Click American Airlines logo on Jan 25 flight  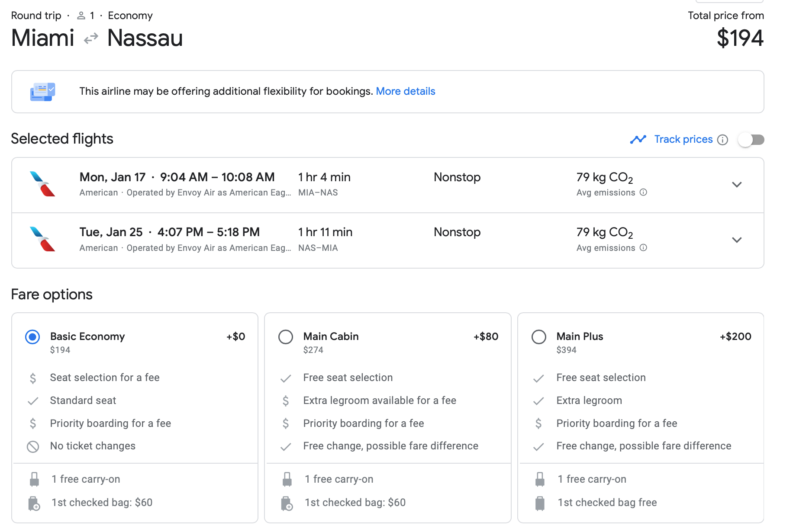(x=42, y=239)
